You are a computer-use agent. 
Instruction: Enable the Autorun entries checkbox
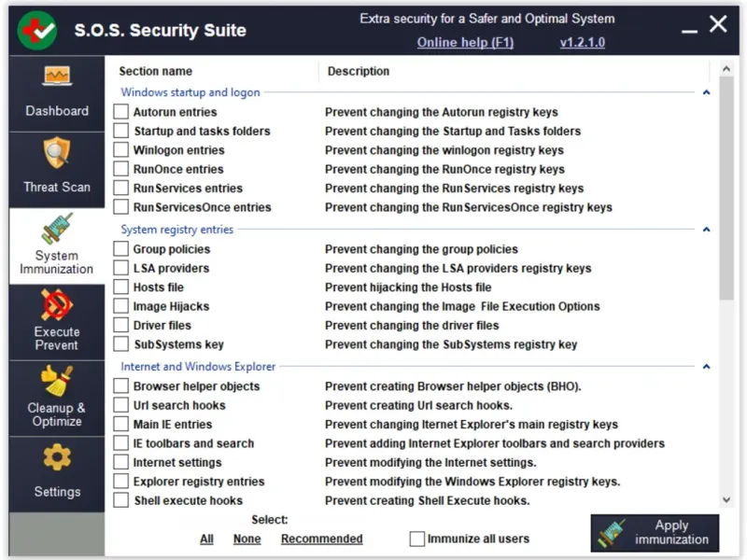(121, 112)
